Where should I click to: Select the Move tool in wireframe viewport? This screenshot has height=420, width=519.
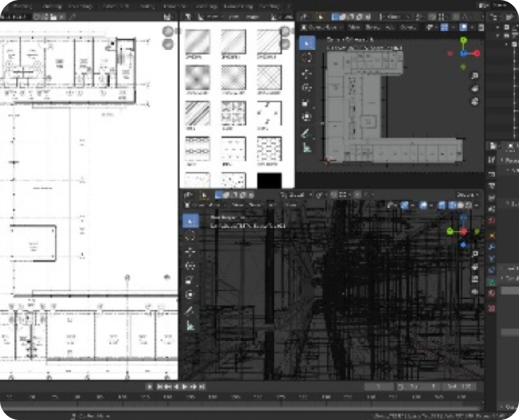[x=190, y=252]
